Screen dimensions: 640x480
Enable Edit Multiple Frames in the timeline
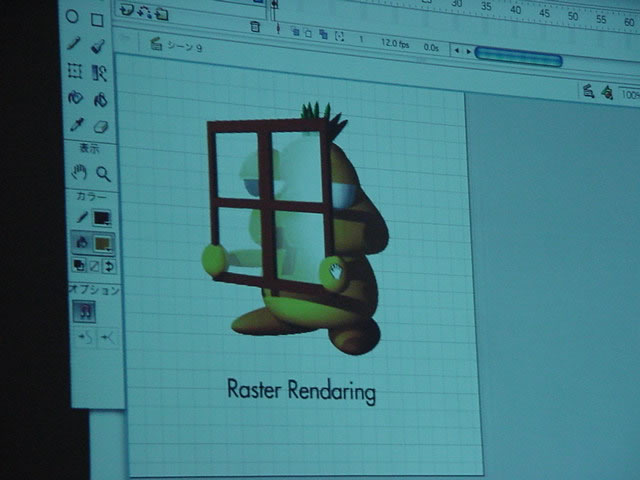322,31
